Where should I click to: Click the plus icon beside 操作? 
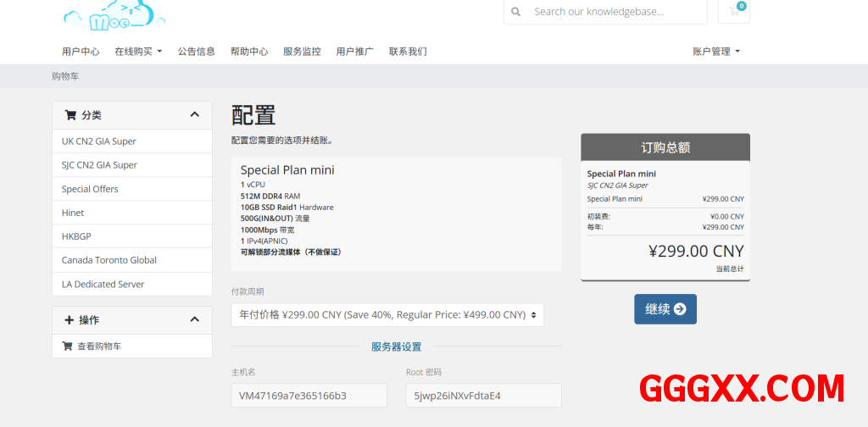(x=70, y=320)
